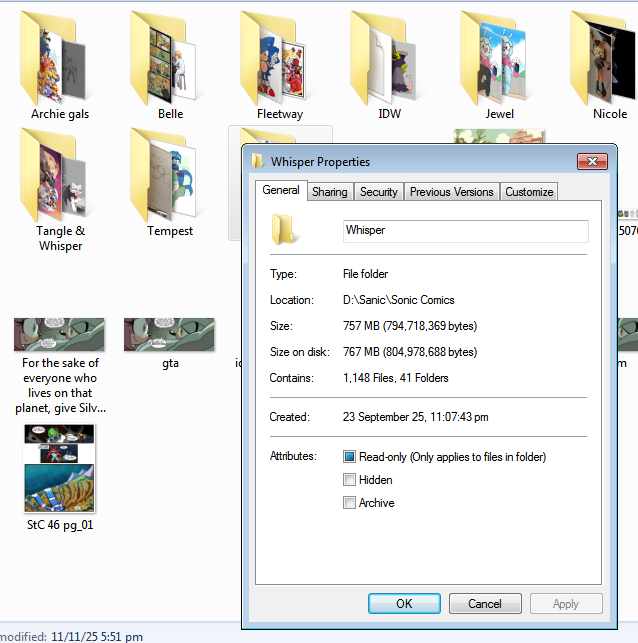Click the folder name field containing Whisper

[466, 231]
